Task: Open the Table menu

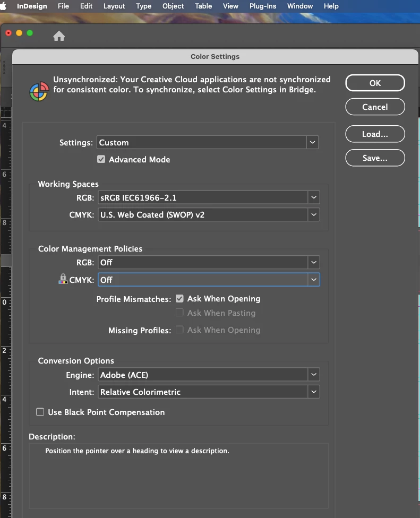Action: [x=203, y=6]
